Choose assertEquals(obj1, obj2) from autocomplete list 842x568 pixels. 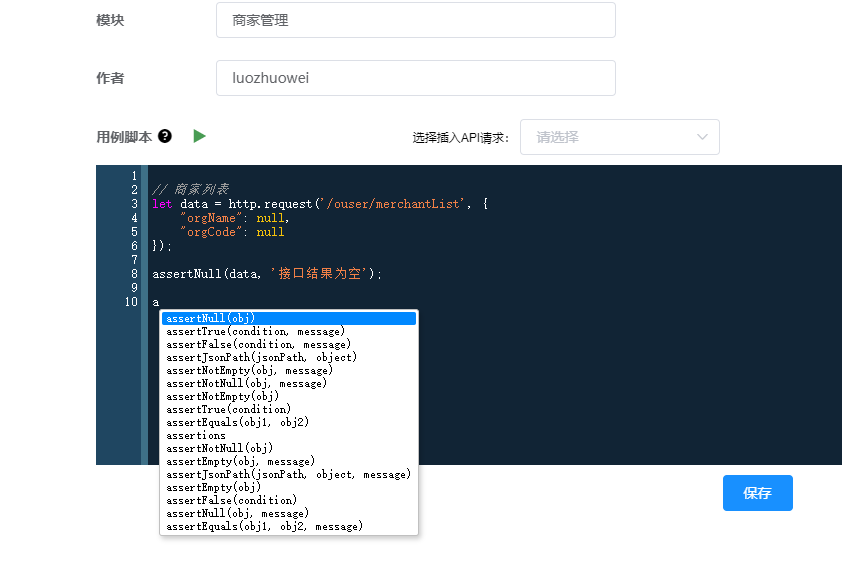click(289, 423)
